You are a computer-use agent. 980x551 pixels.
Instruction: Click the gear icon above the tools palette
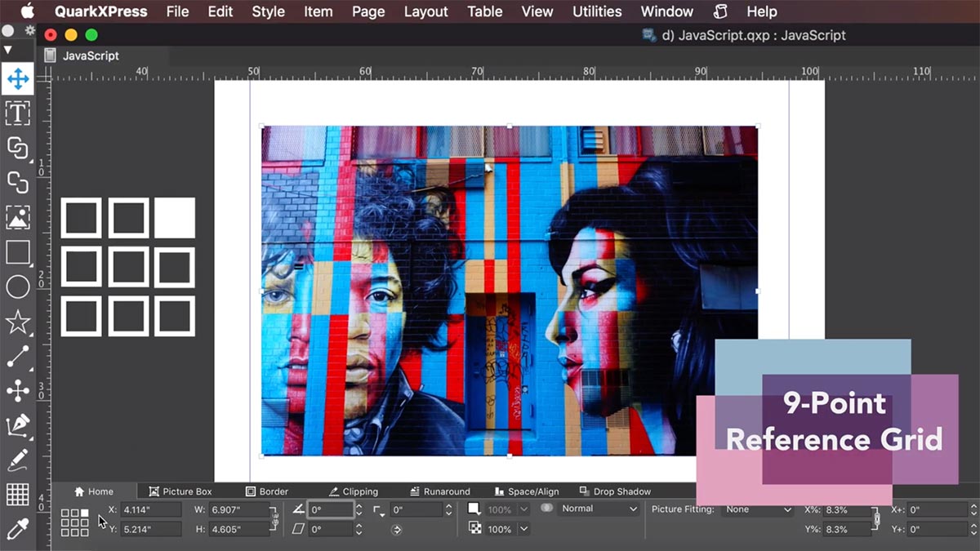click(x=30, y=30)
